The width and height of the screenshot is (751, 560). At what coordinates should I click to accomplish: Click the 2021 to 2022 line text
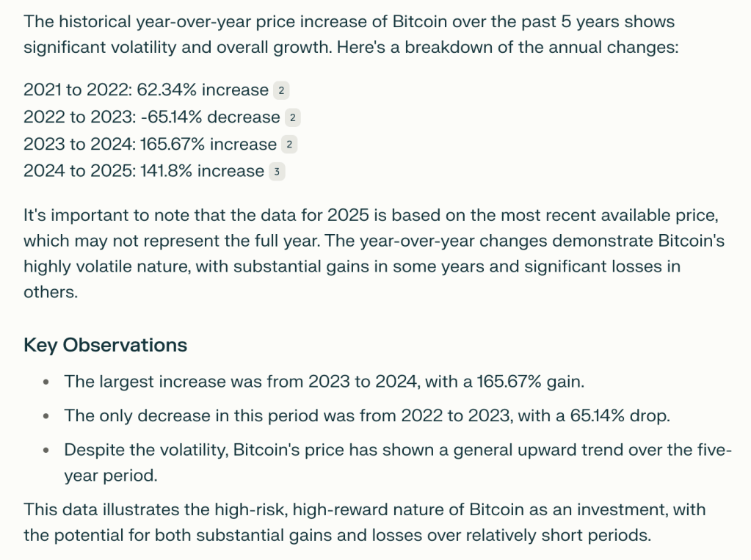[146, 90]
